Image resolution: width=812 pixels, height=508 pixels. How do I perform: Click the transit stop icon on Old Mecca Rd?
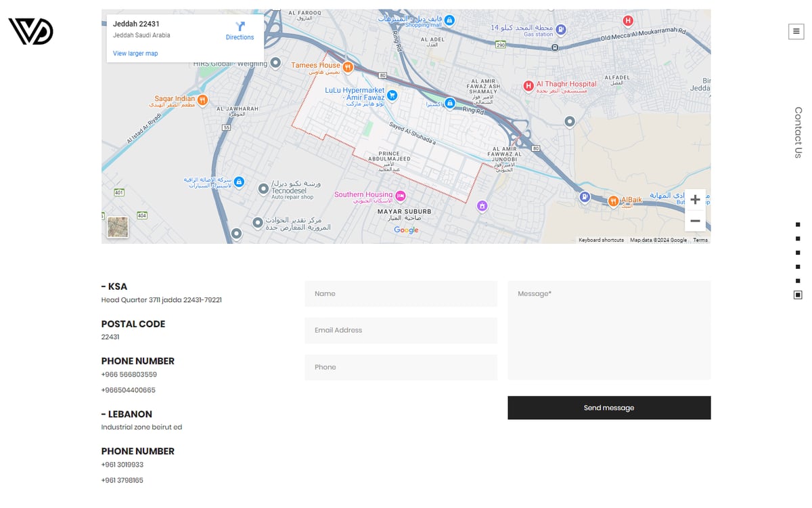pyautogui.click(x=555, y=47)
